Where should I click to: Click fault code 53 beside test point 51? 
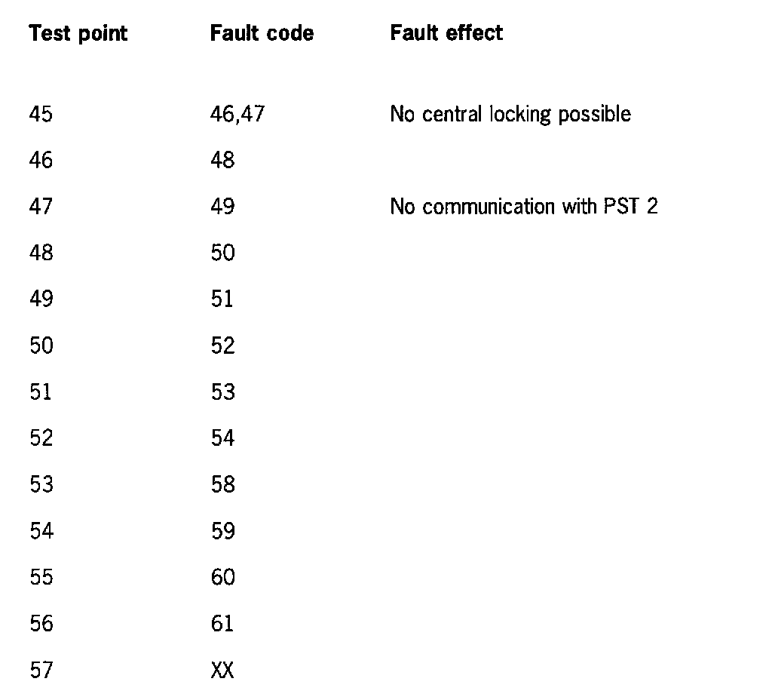pos(222,392)
